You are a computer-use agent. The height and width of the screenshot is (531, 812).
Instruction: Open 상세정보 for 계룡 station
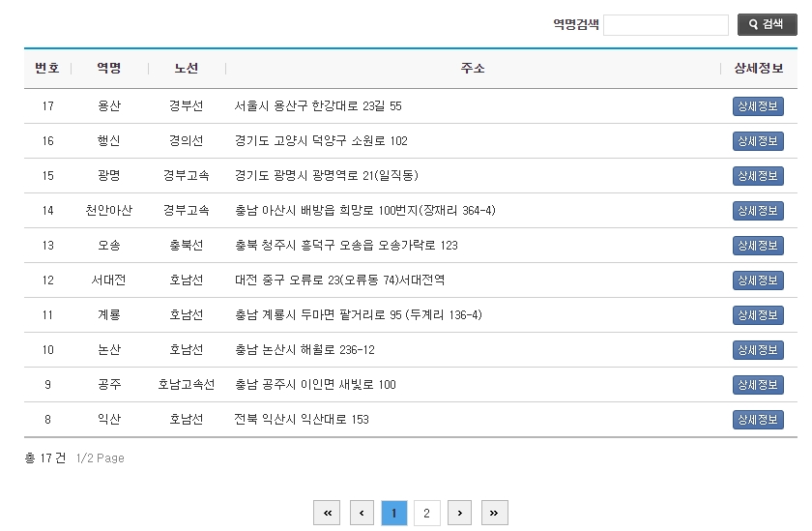pos(758,315)
